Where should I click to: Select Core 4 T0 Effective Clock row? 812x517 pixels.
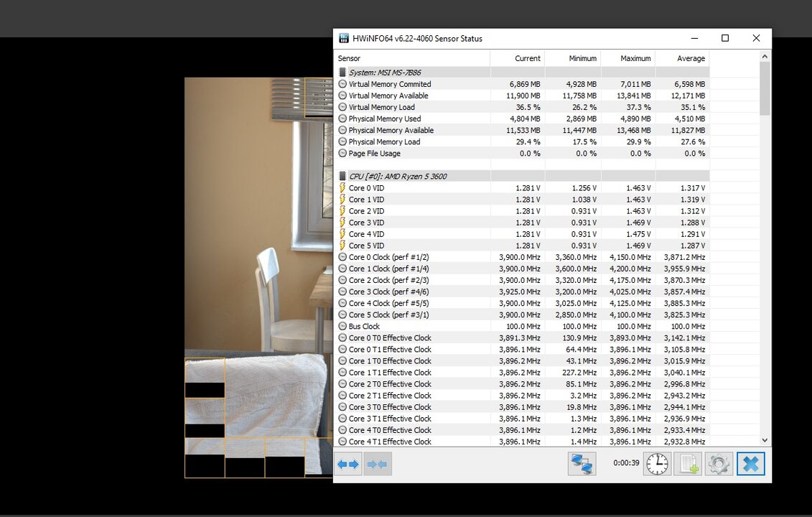522,430
